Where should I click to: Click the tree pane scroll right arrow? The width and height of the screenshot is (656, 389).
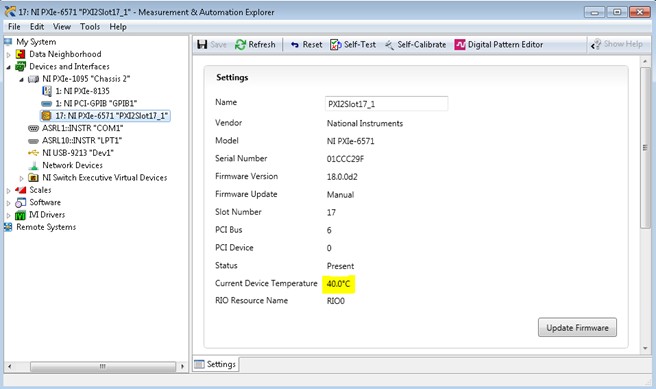point(182,366)
